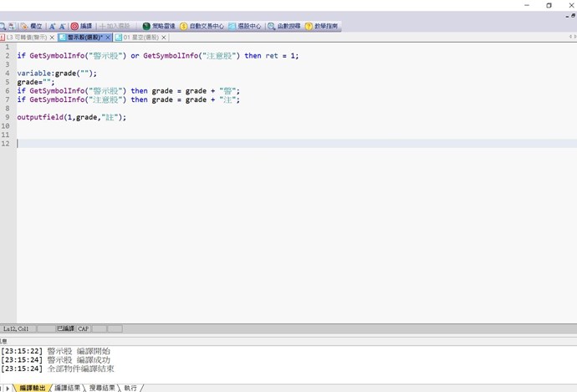577x392 pixels.
Task: Close the 警示股(選股) tab
Action: pos(108,38)
